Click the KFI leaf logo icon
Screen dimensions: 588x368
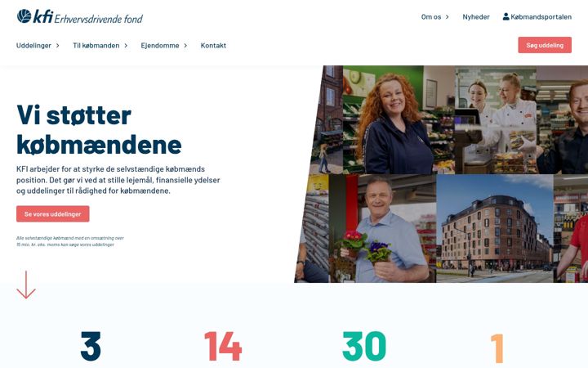[x=24, y=16]
